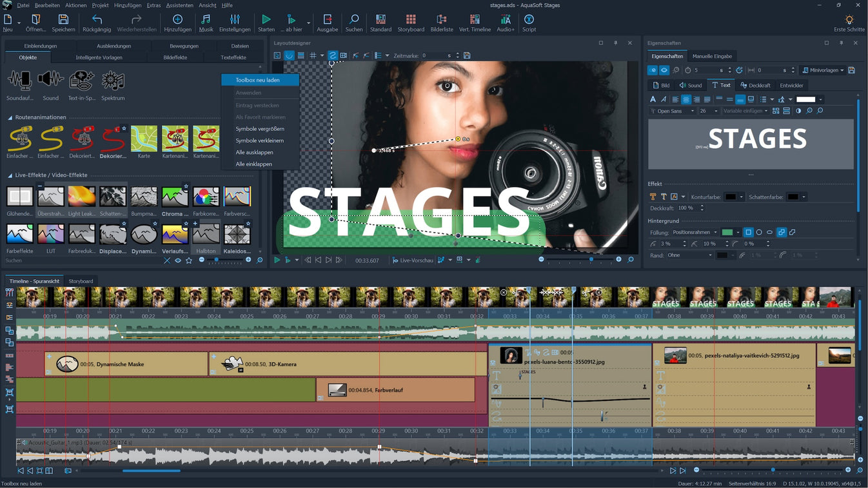Toggle the visibility eye in Eigenschaften panel

pyautogui.click(x=664, y=70)
